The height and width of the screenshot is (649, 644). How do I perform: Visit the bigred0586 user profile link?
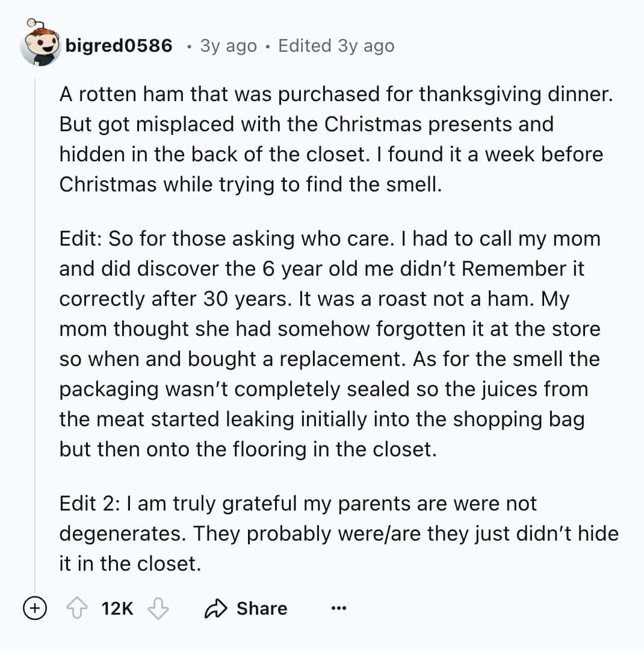(x=119, y=46)
